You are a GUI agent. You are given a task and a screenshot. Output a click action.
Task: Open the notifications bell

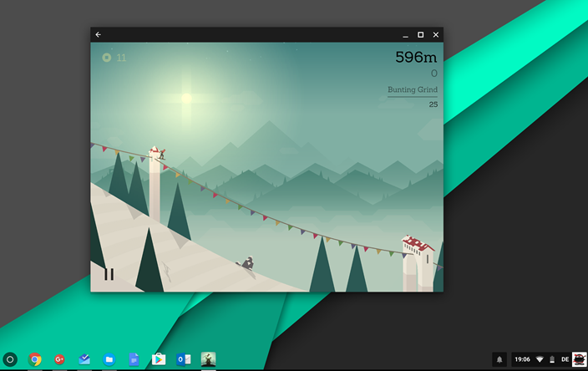click(499, 359)
